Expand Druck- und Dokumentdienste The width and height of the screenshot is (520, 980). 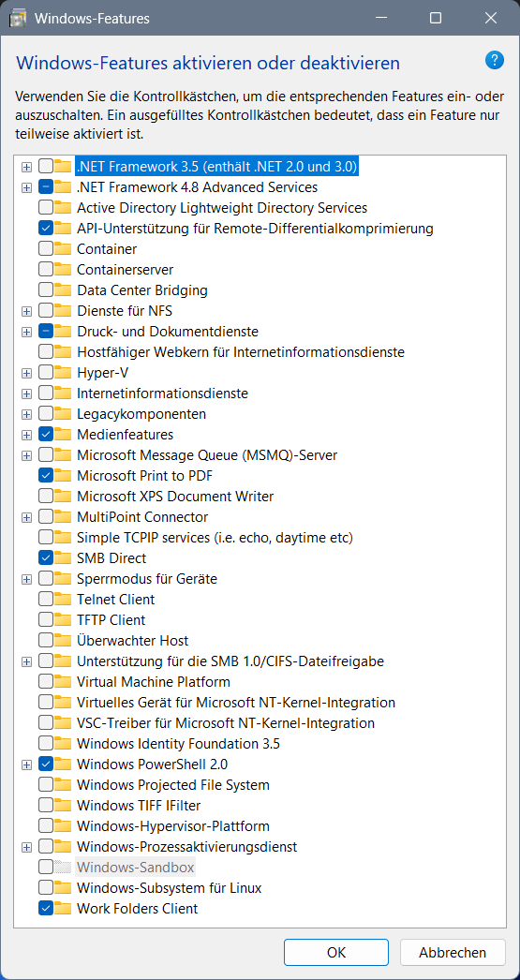[x=26, y=332]
